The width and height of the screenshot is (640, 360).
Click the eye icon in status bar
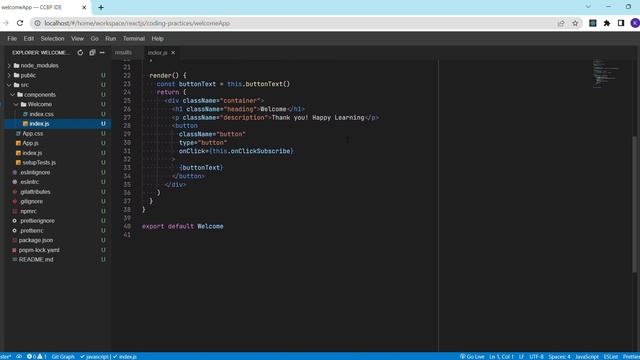19,356
